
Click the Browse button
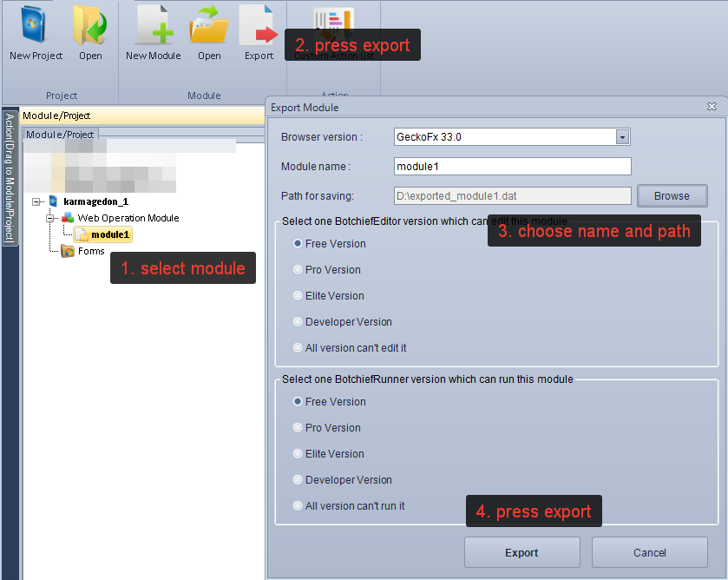point(672,196)
